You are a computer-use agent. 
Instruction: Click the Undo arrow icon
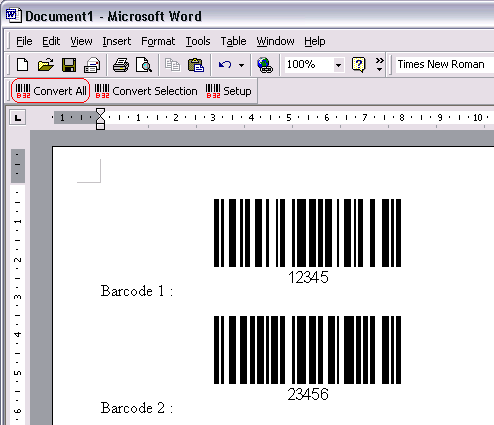click(x=225, y=65)
